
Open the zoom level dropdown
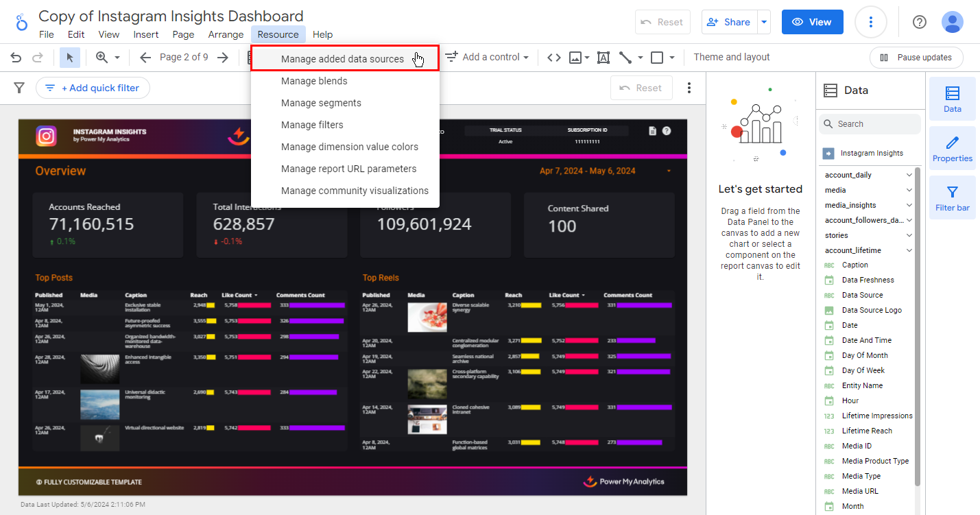point(108,58)
